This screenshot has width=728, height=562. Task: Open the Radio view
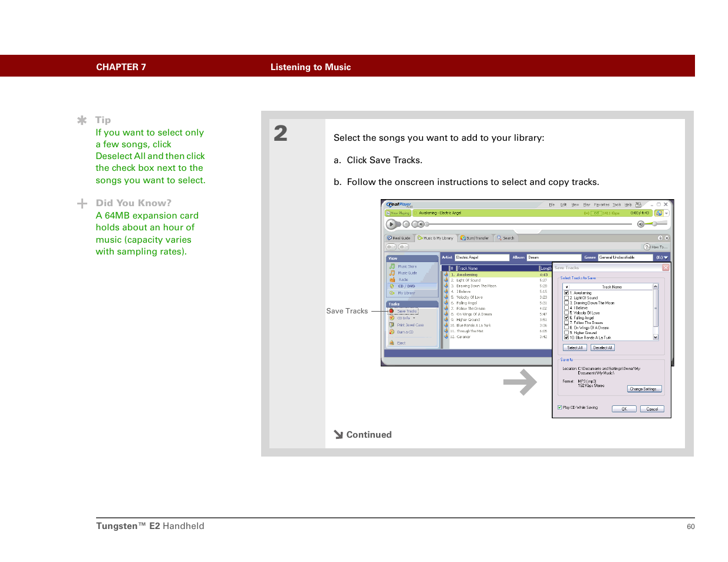[x=399, y=279]
